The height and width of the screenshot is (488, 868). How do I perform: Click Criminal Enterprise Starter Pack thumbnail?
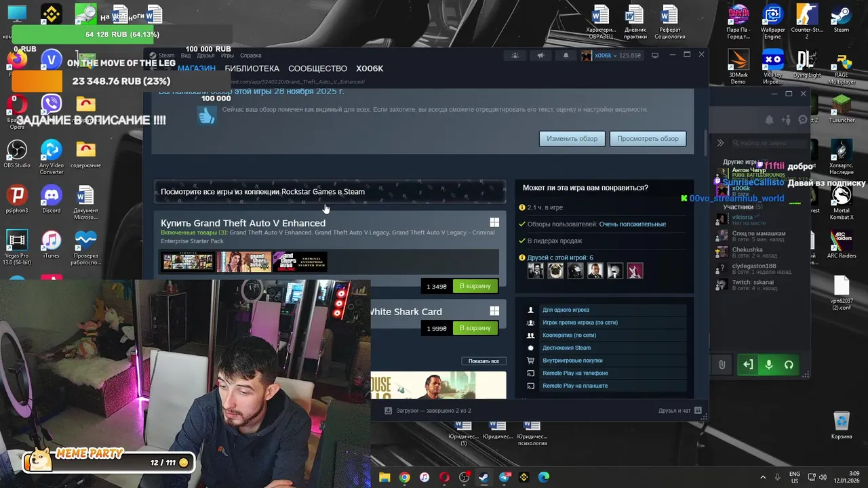[x=300, y=262]
